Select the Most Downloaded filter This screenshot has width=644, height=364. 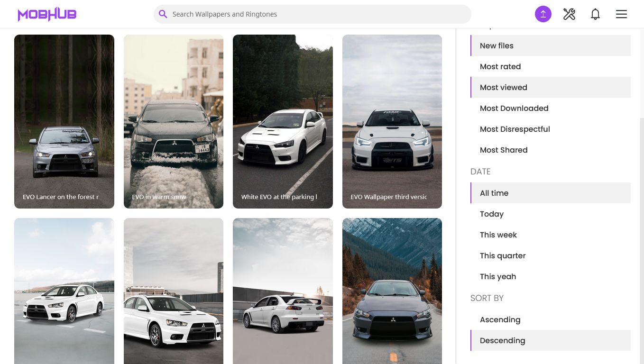(551, 108)
